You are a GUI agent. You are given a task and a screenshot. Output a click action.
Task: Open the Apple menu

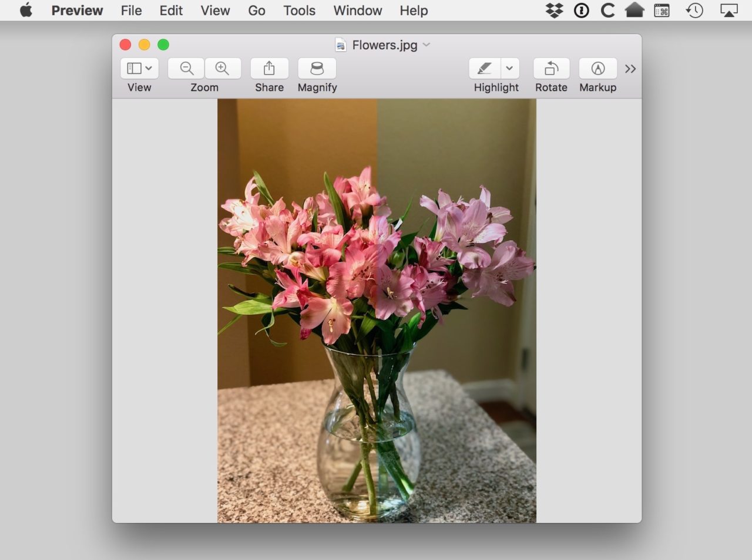tap(26, 11)
